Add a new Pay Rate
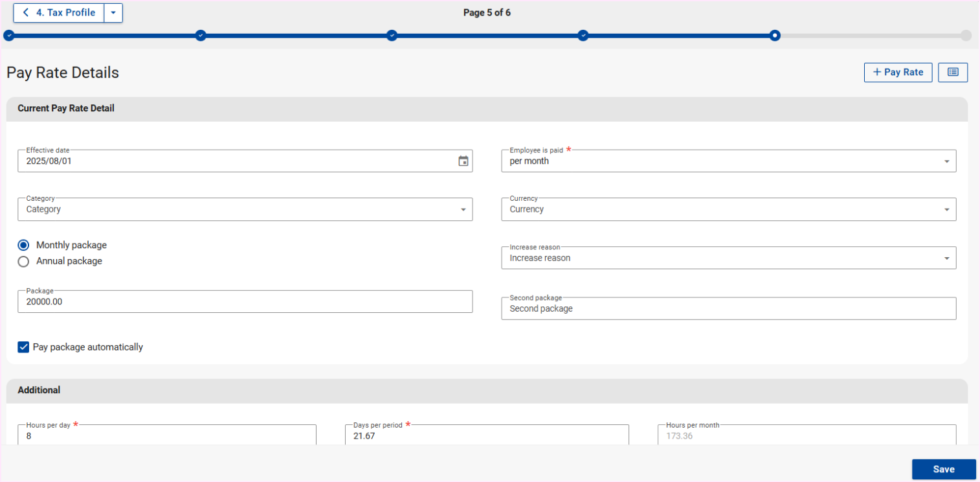The width and height of the screenshot is (980, 482). [898, 73]
